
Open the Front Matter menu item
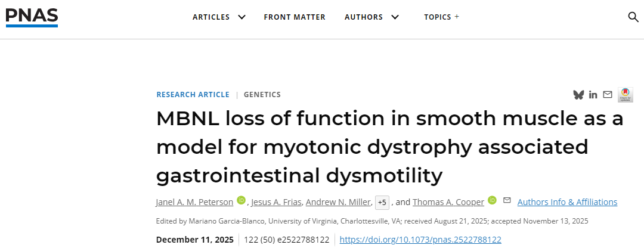point(295,17)
